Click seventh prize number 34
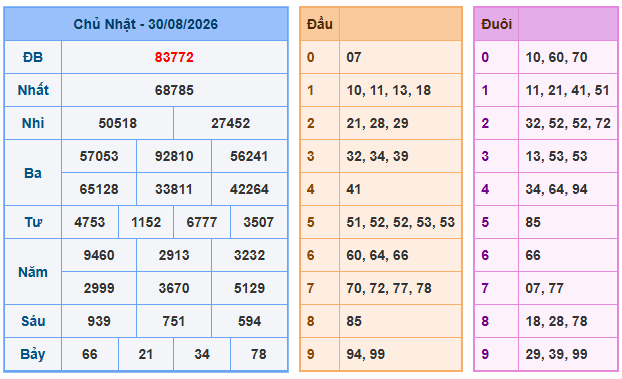 point(202,354)
